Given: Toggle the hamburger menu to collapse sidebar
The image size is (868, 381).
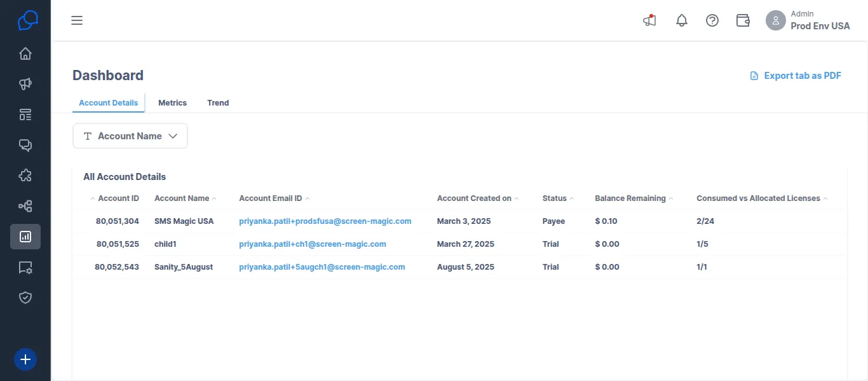Looking at the screenshot, I should point(77,21).
